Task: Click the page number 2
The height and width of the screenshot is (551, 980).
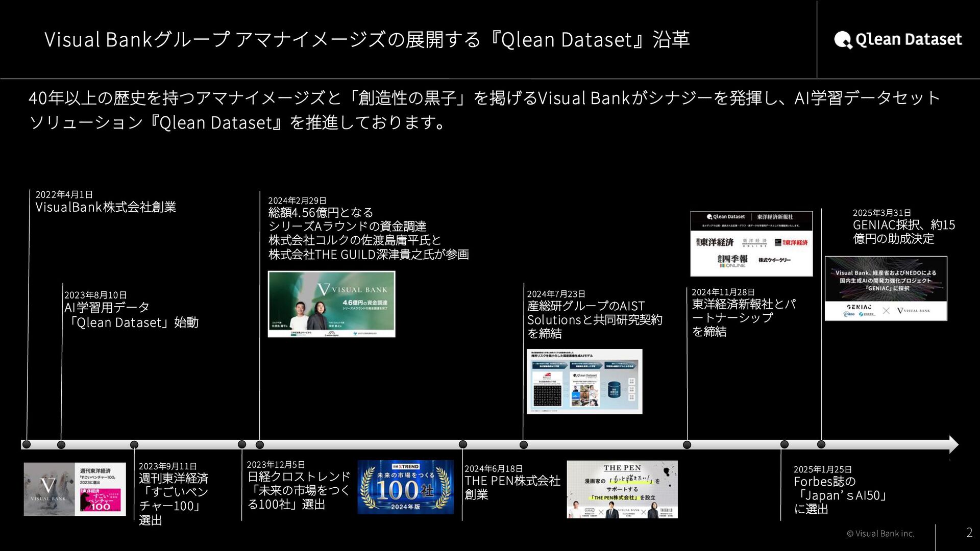Action: (969, 532)
